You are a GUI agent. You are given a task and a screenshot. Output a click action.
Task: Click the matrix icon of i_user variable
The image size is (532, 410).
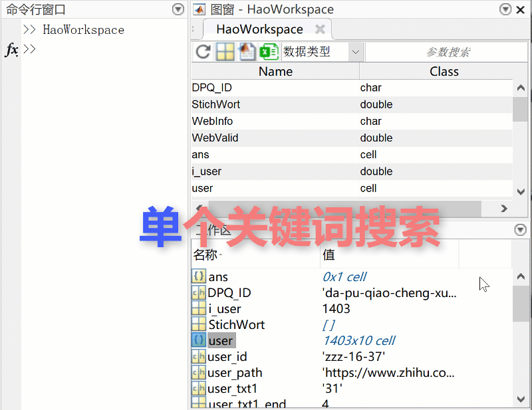(x=198, y=308)
